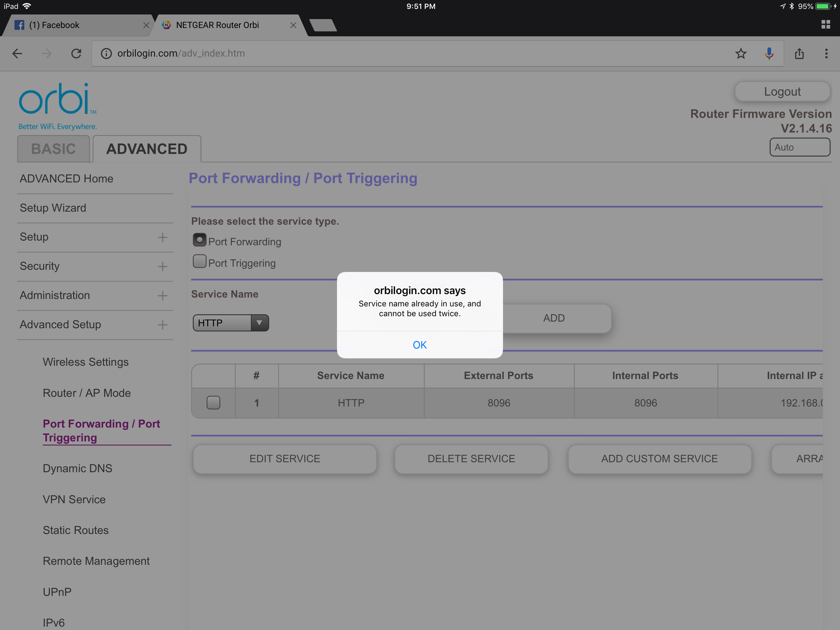Open the tab switcher grid icon
Image resolution: width=840 pixels, height=630 pixels.
(x=826, y=24)
